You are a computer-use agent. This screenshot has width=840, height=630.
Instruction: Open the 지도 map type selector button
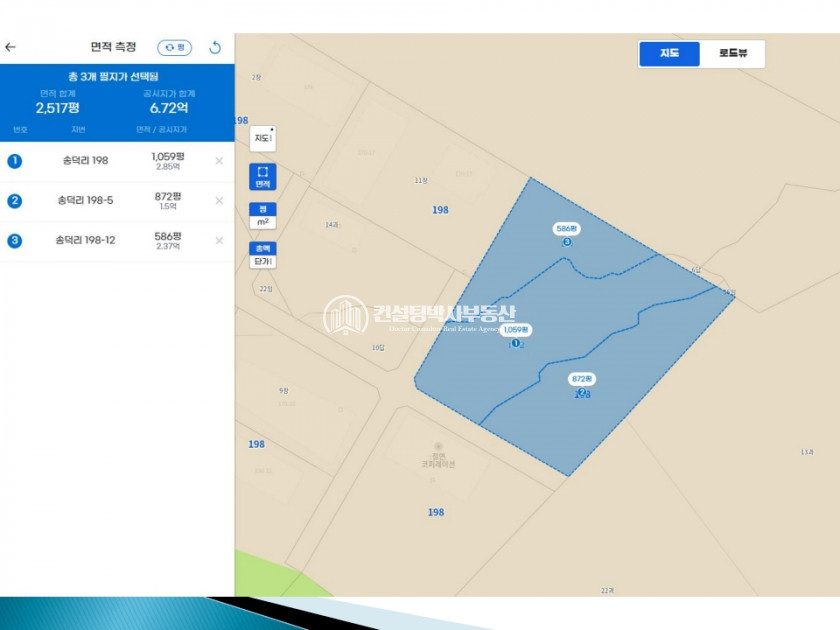(262, 138)
